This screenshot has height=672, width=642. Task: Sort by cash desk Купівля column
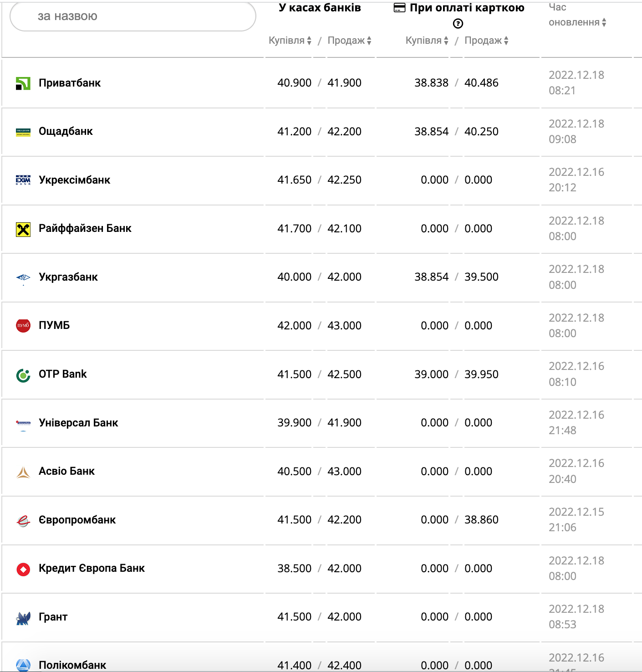[290, 41]
